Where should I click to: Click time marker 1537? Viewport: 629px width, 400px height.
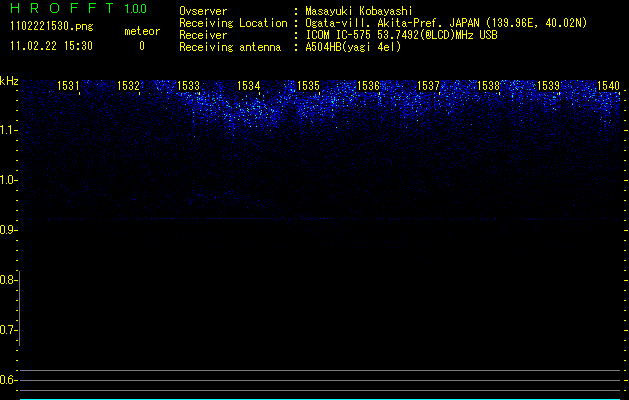coord(428,86)
